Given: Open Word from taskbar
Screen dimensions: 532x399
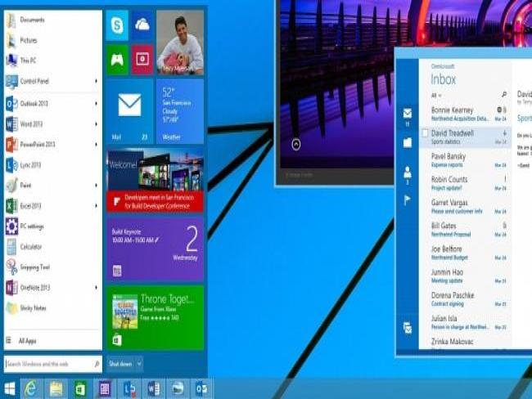Looking at the screenshot, I should [153, 389].
